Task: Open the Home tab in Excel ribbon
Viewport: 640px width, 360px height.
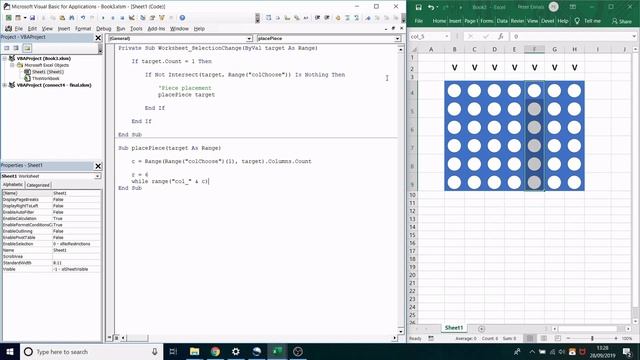Action: click(439, 21)
